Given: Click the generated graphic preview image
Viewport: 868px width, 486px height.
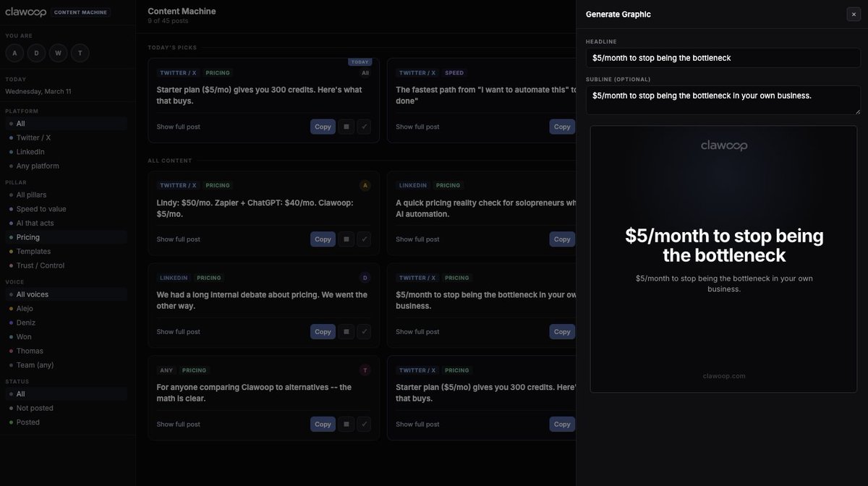Looking at the screenshot, I should point(723,260).
